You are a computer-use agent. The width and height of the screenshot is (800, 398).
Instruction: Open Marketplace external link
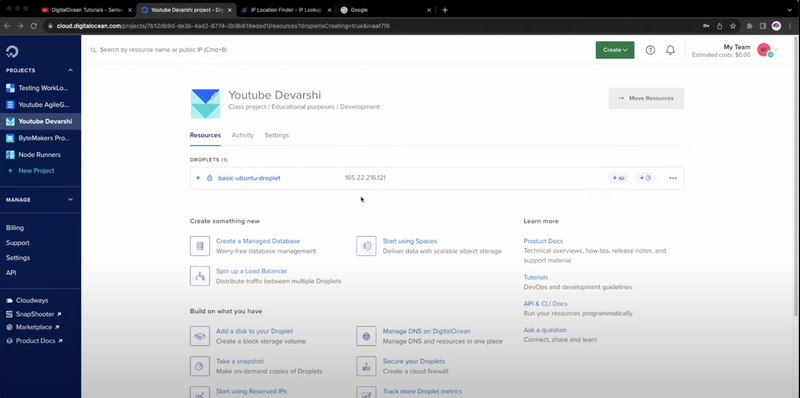click(x=33, y=327)
